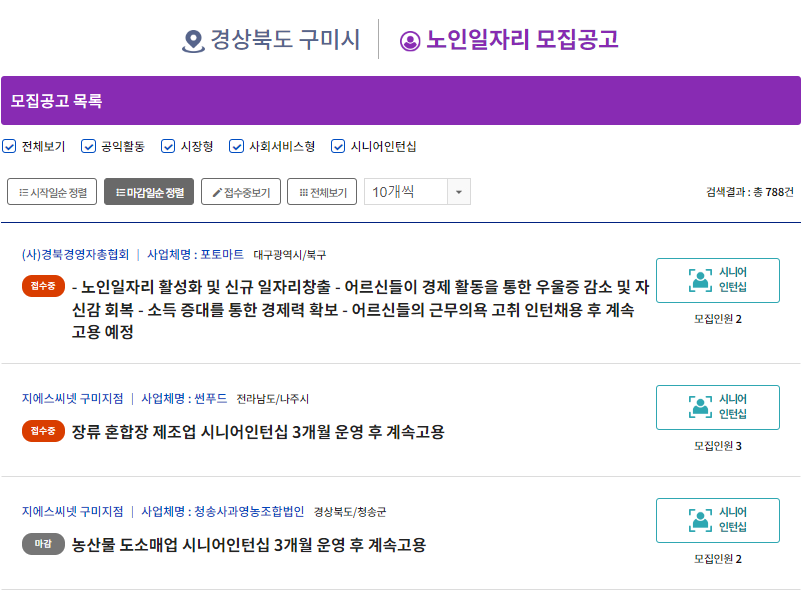Click 지에스씨넷 구미지점 on the 청송사과영농조합법인 row
This screenshot has height=595, width=811.
72,512
